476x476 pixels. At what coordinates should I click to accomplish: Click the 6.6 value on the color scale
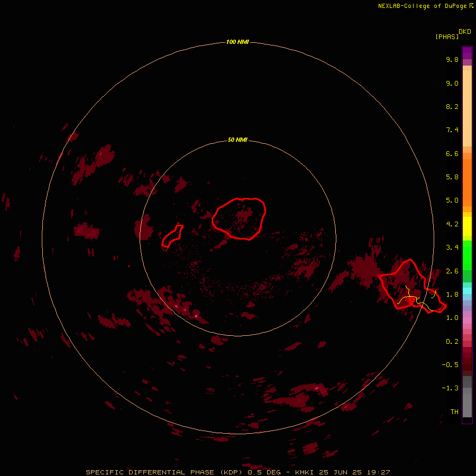452,153
